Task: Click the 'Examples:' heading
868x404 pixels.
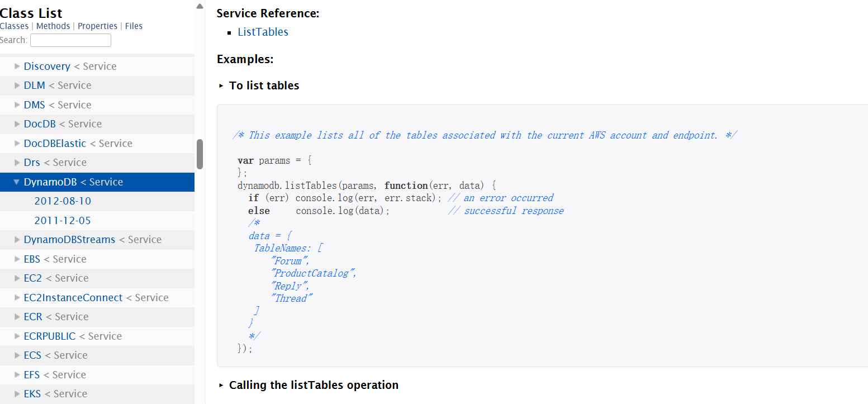Action: pyautogui.click(x=245, y=59)
